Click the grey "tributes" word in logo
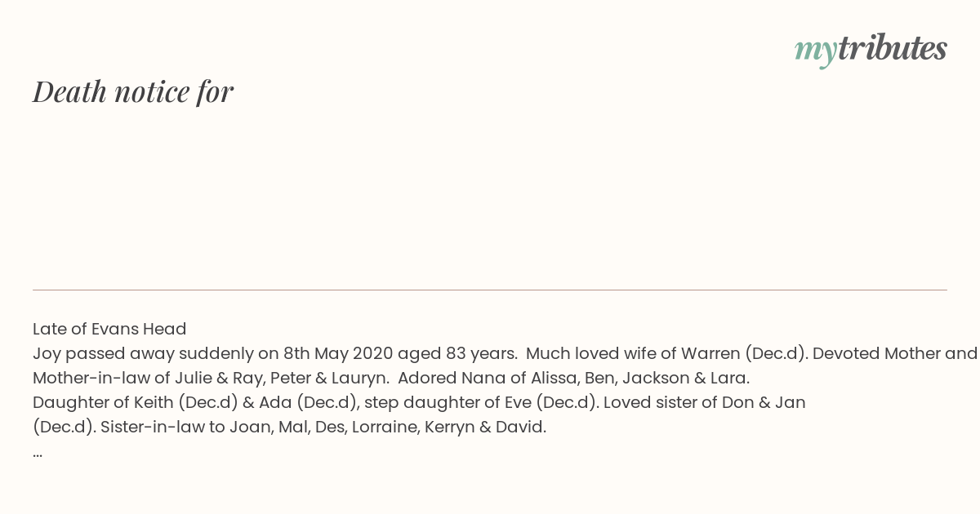Screen dimensions: 980x514 coord(892,47)
